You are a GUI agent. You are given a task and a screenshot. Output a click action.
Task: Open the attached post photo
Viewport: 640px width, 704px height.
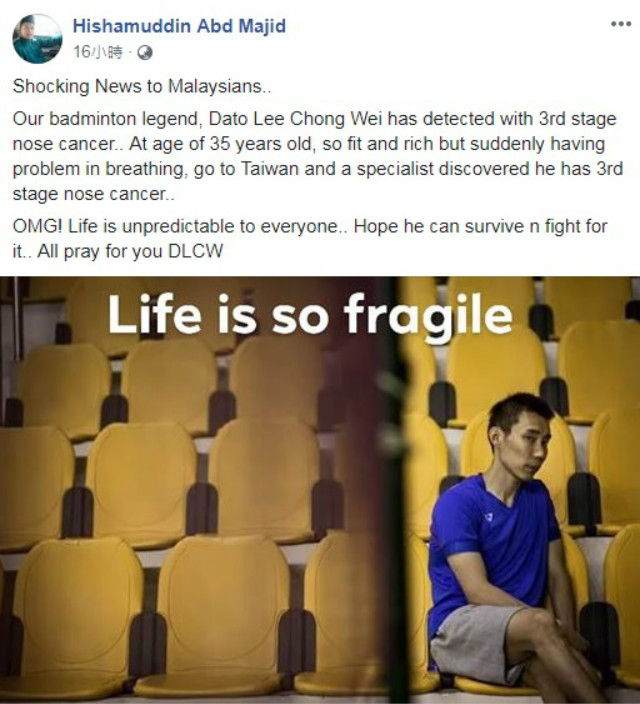coord(320,490)
